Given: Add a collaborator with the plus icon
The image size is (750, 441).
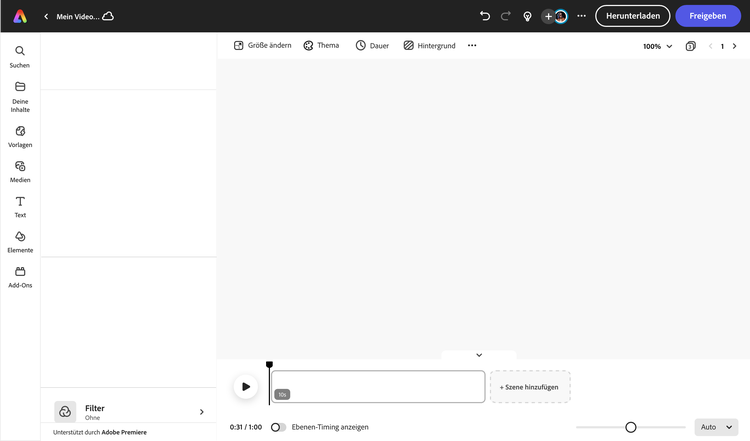Looking at the screenshot, I should click(548, 16).
